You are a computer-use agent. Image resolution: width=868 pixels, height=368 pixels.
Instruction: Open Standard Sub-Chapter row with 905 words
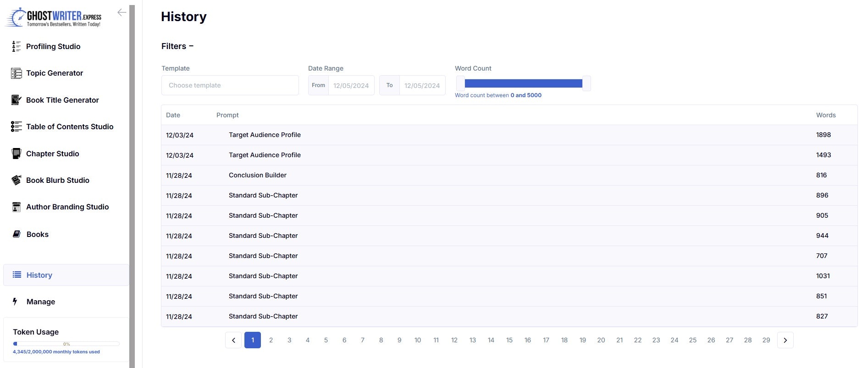pos(509,216)
